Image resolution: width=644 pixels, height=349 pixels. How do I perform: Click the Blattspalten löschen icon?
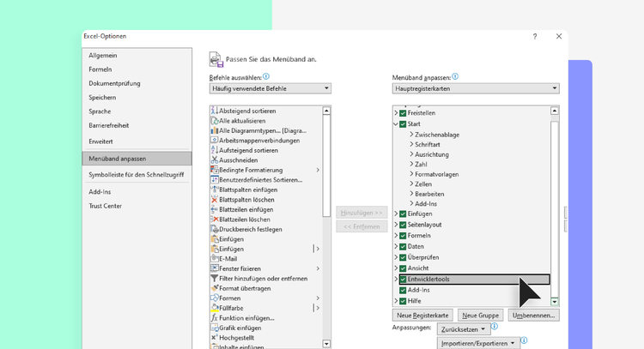click(214, 199)
